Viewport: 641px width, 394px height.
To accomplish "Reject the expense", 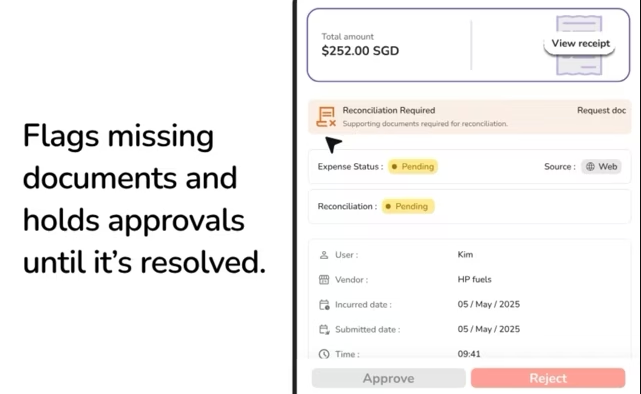I will tap(548, 378).
